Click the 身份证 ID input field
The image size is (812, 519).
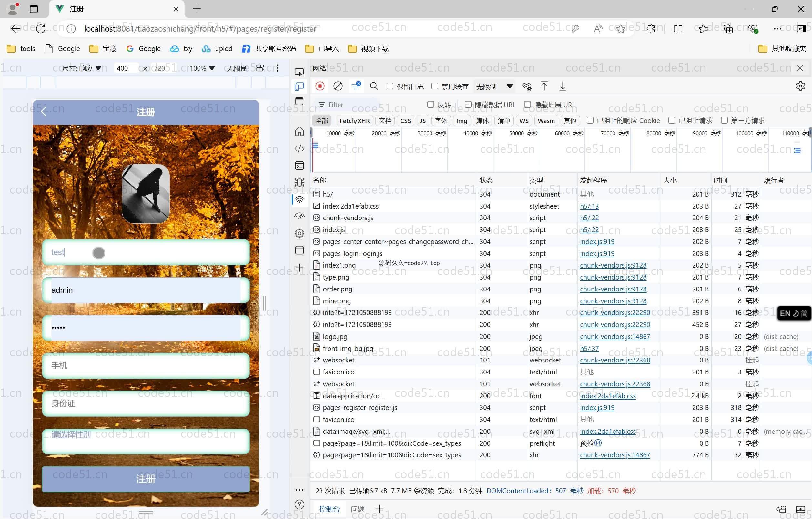[x=146, y=403]
